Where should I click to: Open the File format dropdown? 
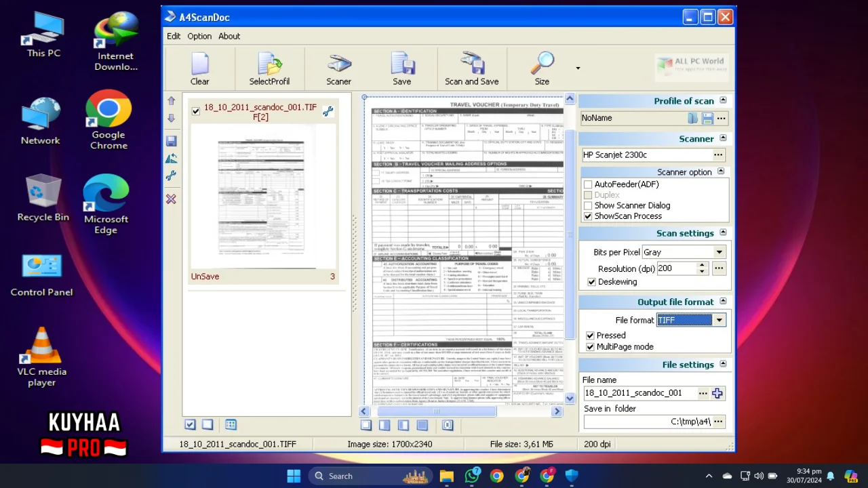[x=719, y=320]
